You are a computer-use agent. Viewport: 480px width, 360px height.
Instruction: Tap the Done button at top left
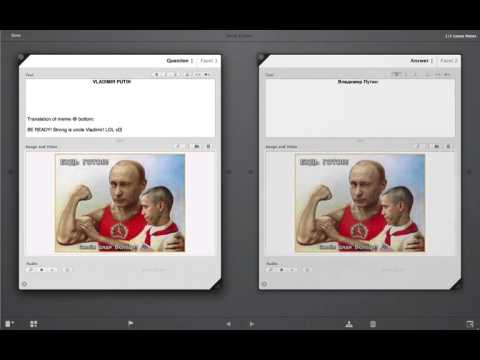tap(16, 35)
